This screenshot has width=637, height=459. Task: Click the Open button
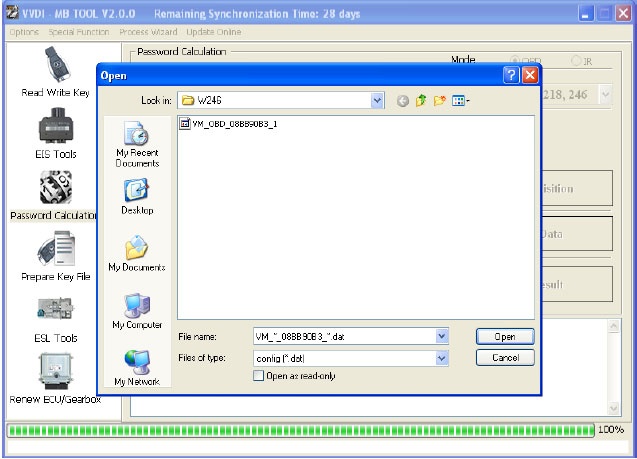click(505, 337)
